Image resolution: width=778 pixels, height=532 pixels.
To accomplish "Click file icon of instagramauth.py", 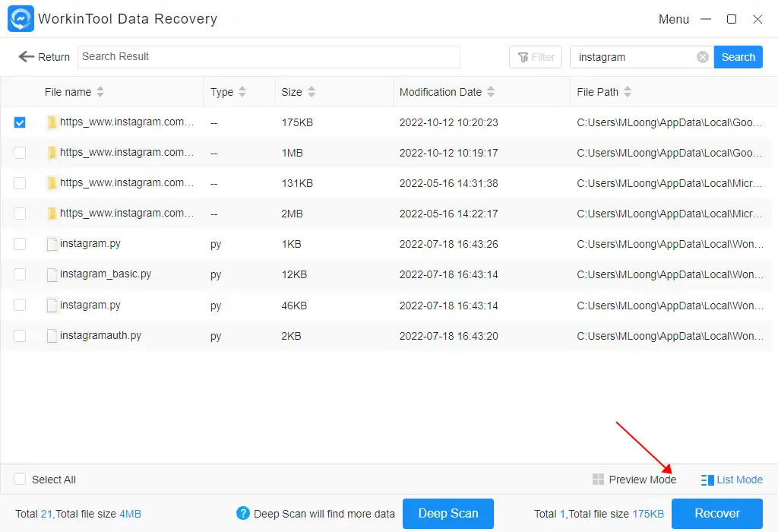I will point(52,335).
